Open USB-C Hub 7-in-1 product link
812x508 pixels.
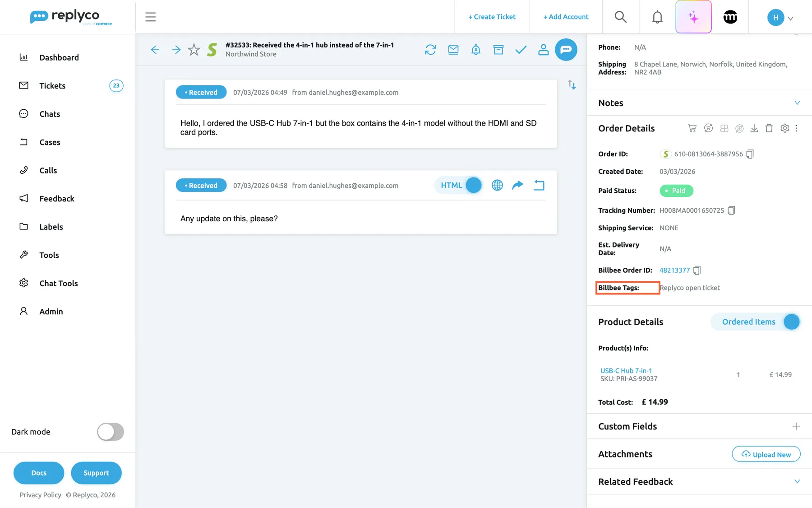[x=626, y=370]
